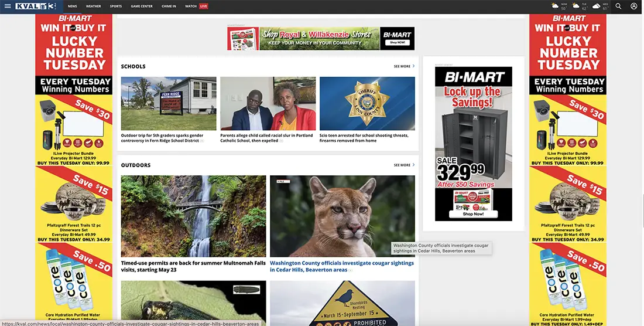
Task: Click Shop Now in top banner ad
Action: (397, 42)
